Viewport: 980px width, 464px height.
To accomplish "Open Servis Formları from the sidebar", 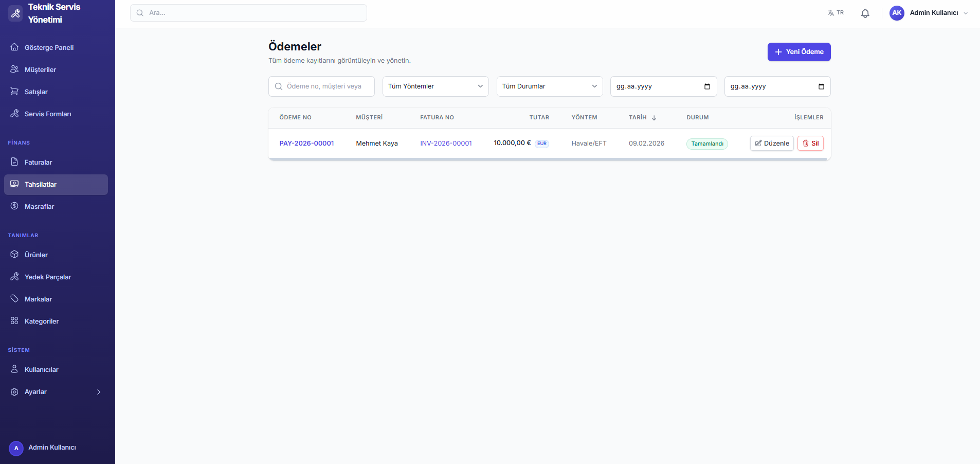I will tap(48, 114).
